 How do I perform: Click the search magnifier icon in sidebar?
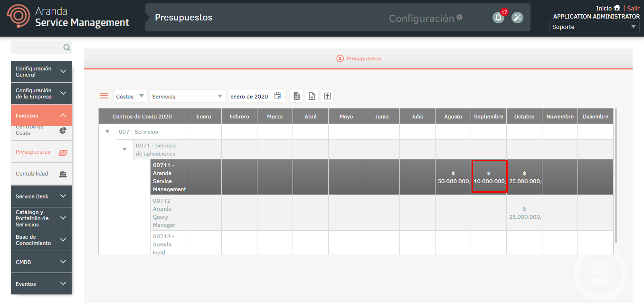pyautogui.click(x=66, y=48)
